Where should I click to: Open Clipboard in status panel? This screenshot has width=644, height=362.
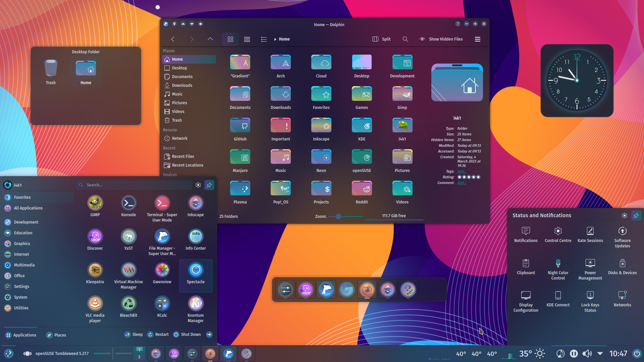pos(526,267)
